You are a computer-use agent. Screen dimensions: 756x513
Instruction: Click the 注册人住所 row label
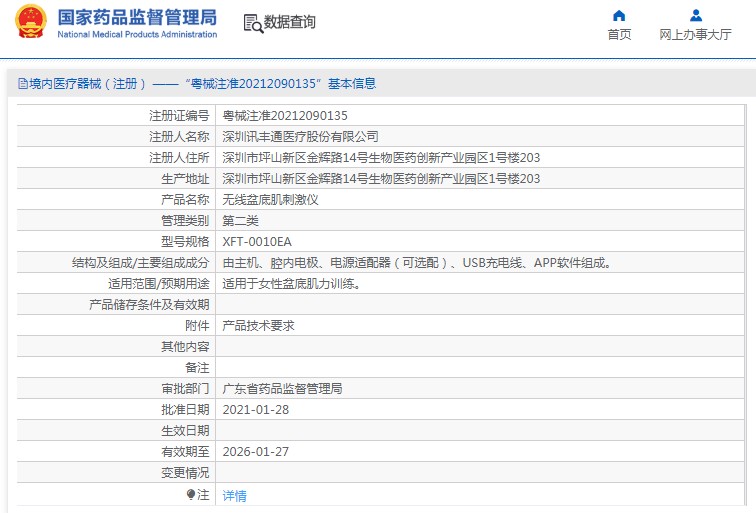click(x=179, y=158)
